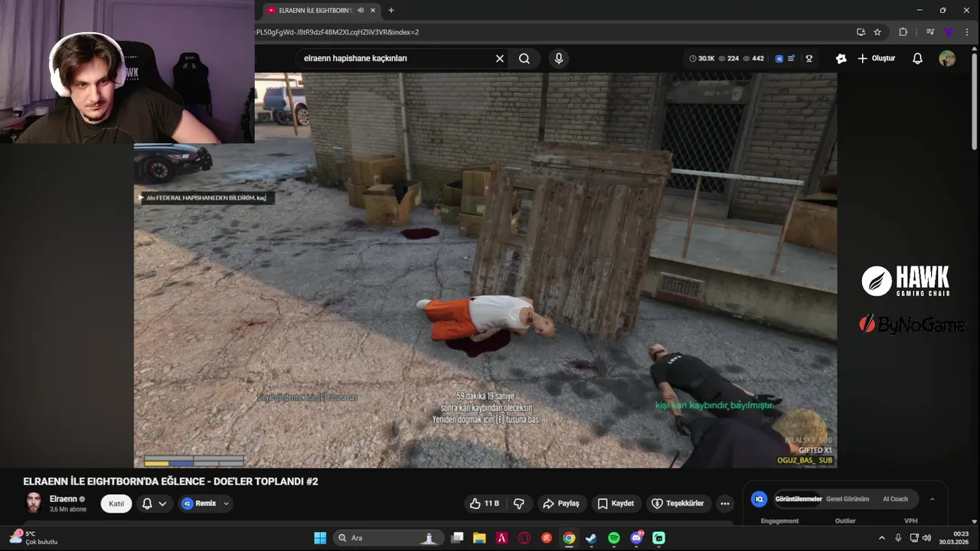980x551 pixels.
Task: Bookmark this page with the star icon
Action: 877,32
